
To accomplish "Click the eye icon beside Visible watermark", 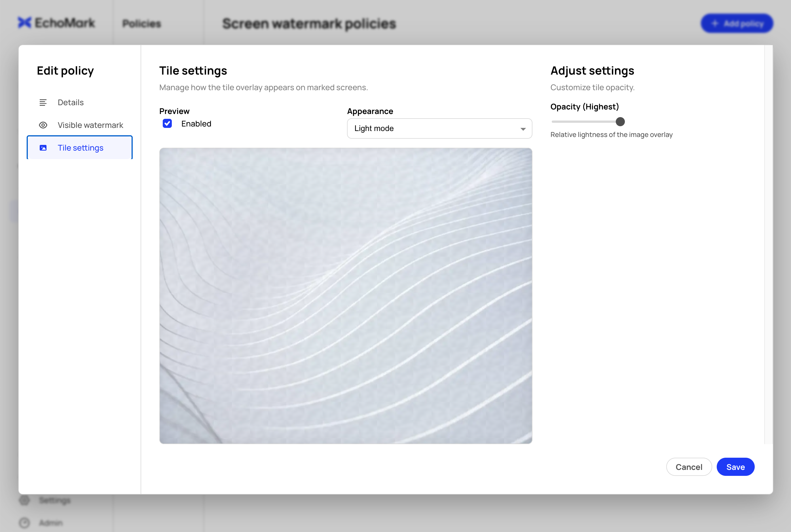I will click(x=43, y=125).
